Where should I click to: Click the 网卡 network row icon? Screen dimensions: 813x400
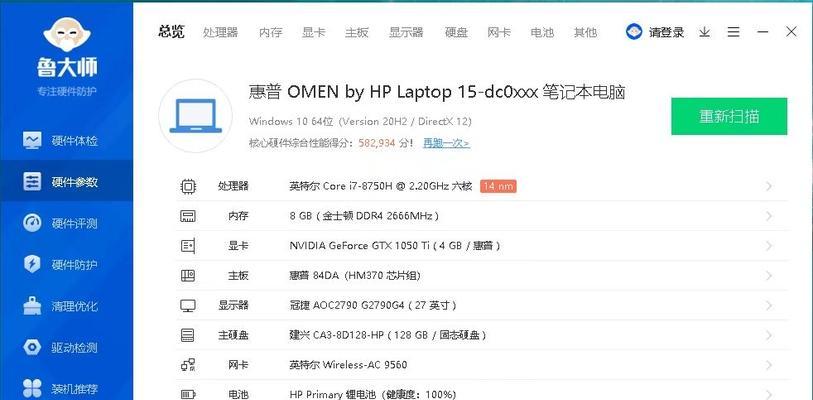(188, 365)
